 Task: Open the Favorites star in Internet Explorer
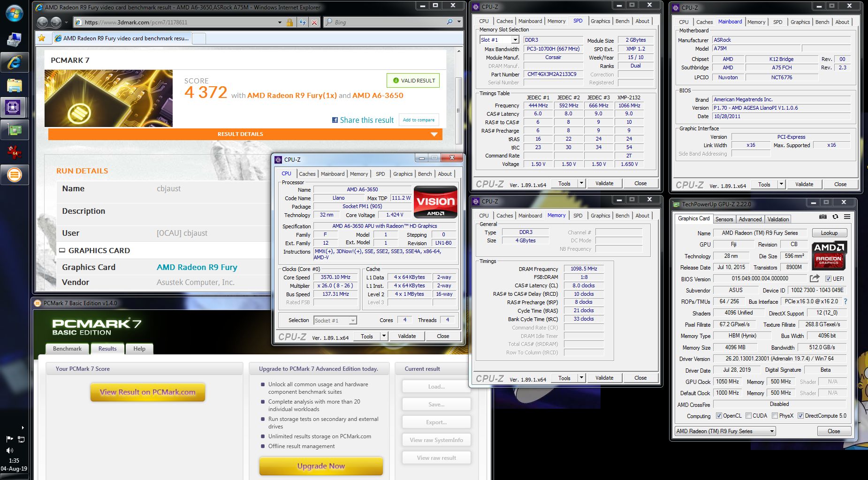[x=42, y=38]
